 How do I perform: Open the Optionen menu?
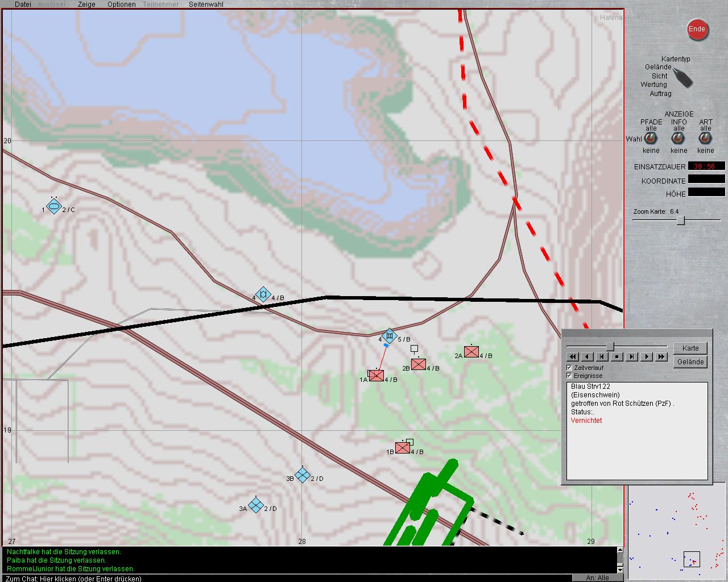coord(121,4)
